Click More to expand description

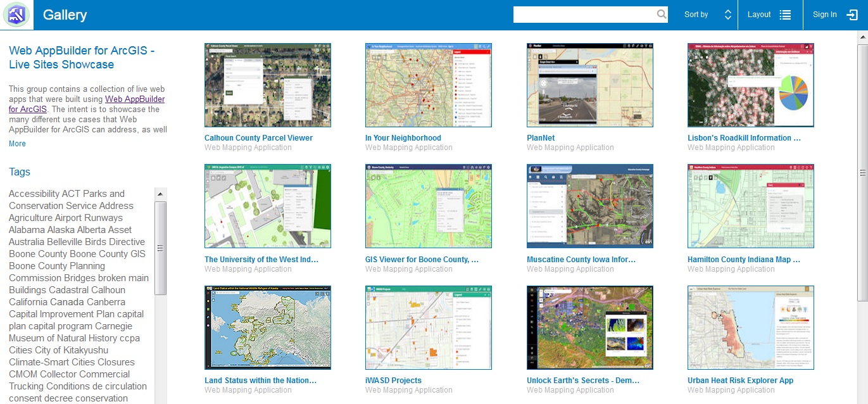pos(17,144)
